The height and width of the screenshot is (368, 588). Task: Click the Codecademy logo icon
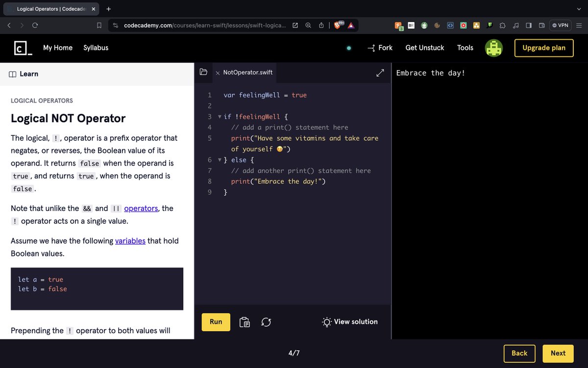point(24,48)
